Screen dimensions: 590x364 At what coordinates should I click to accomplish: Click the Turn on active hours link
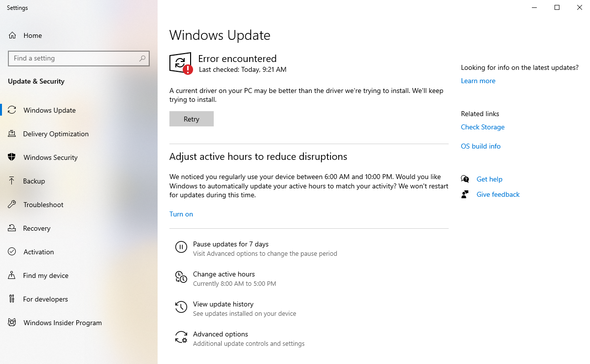[181, 214]
